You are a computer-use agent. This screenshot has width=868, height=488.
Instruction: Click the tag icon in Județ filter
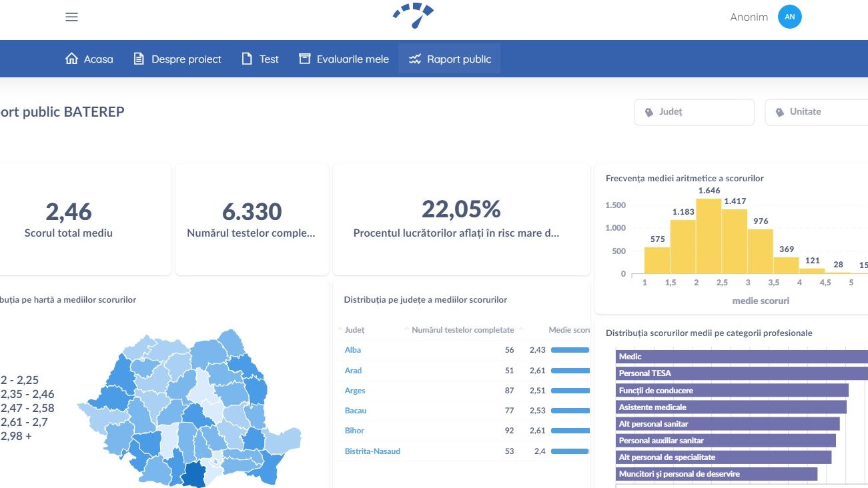[649, 112]
